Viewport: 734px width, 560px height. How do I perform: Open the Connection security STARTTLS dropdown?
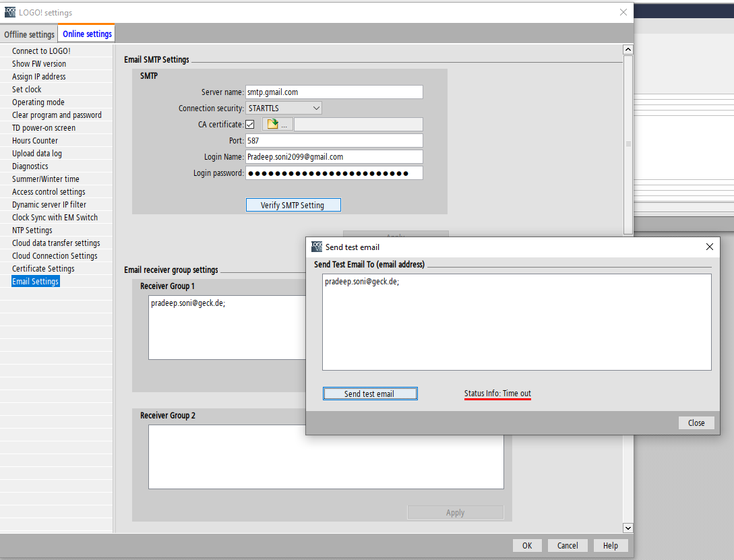pyautogui.click(x=284, y=108)
